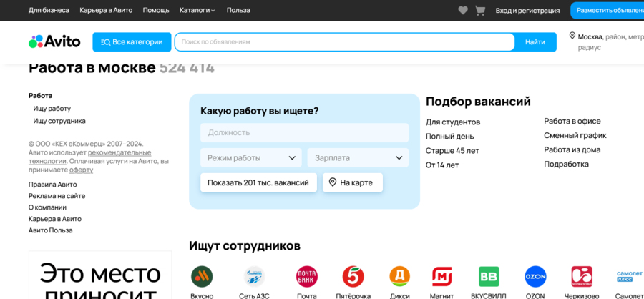644x299 pixels.
Task: Open the Пятёрочка employer logo
Action: coord(353,276)
